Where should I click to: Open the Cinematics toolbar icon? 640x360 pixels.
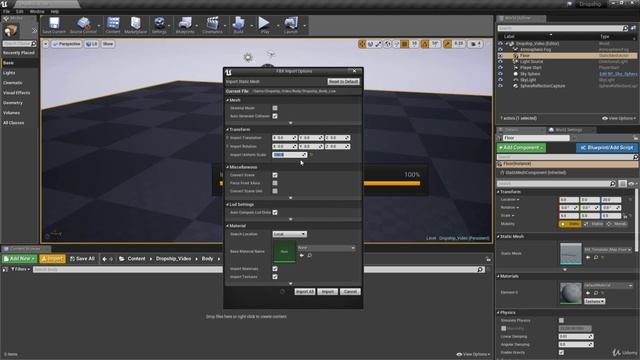212,25
